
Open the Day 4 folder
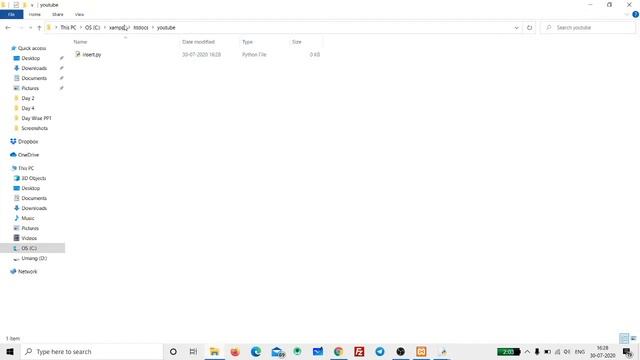[x=28, y=108]
